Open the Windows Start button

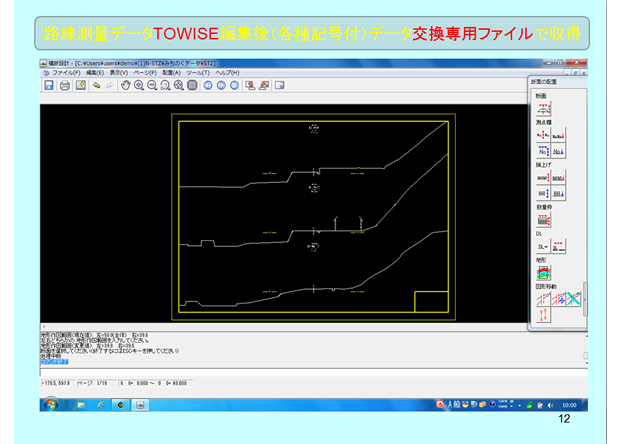51,404
